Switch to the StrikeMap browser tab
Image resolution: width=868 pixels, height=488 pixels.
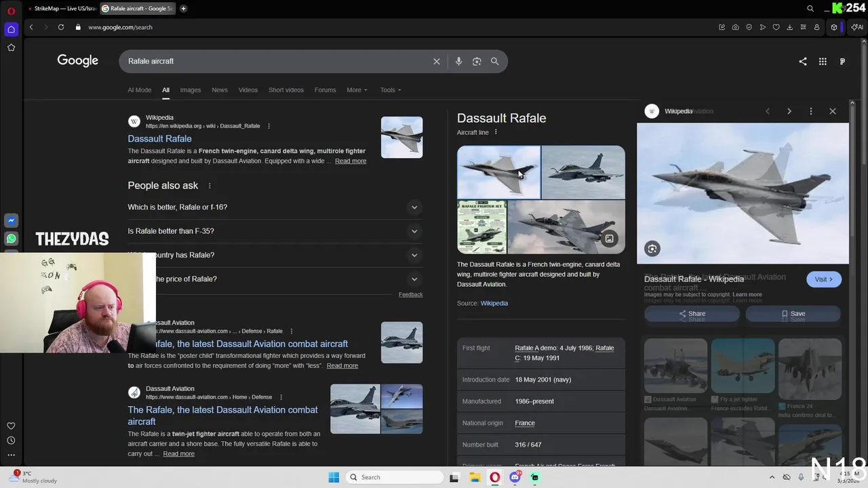[x=62, y=9]
